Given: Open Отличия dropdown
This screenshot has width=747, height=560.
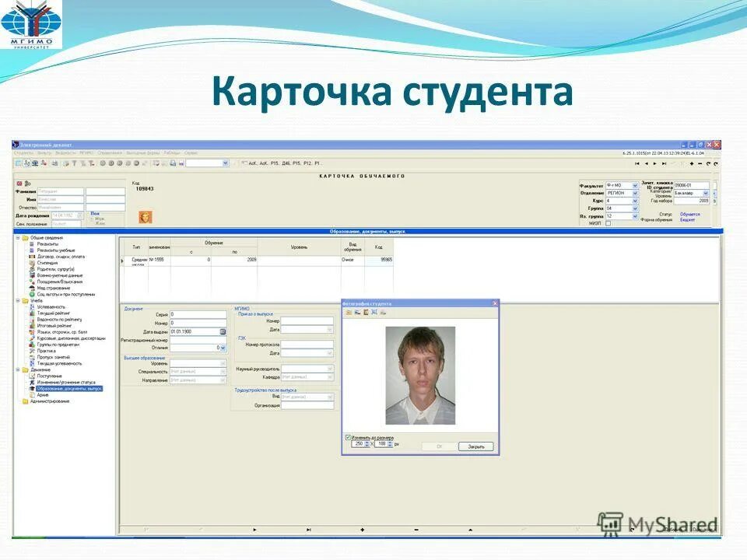Looking at the screenshot, I should tap(223, 348).
